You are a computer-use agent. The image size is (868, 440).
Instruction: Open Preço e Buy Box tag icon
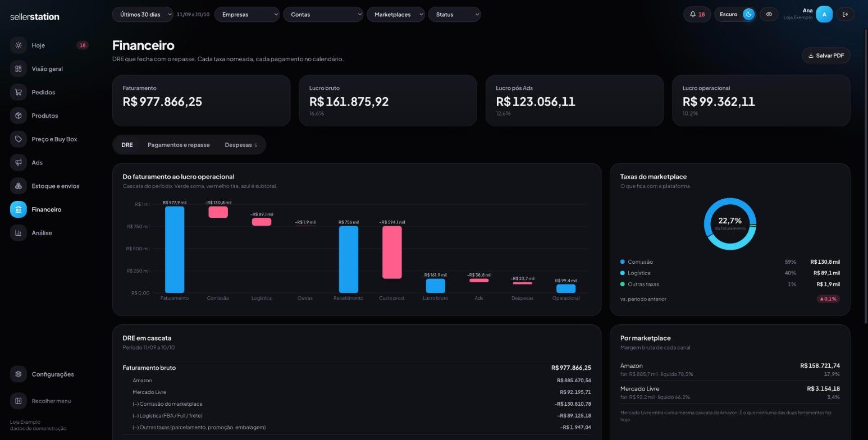pos(19,139)
